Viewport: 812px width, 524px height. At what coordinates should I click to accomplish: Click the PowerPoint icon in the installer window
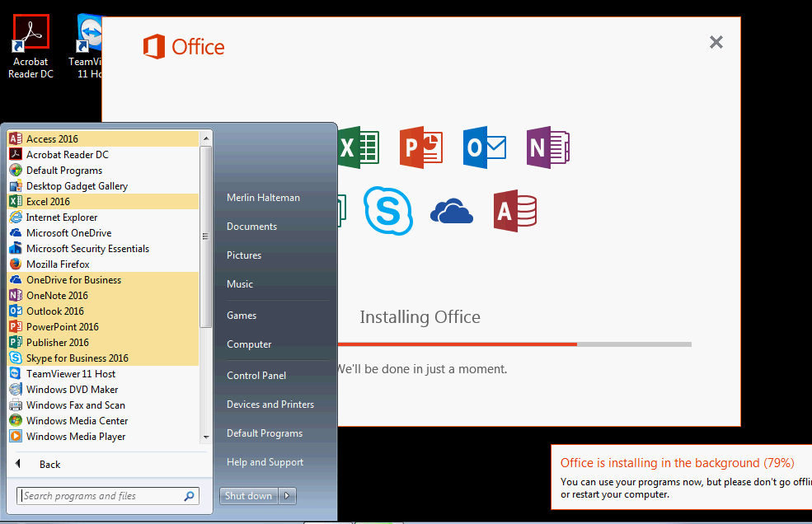[420, 147]
